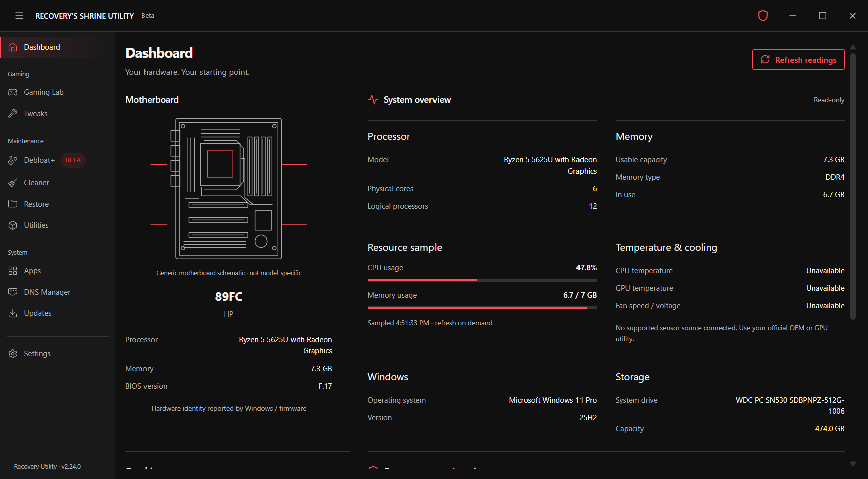This screenshot has width=868, height=479.
Task: Click the Gaming Lab controller icon
Action: point(13,92)
